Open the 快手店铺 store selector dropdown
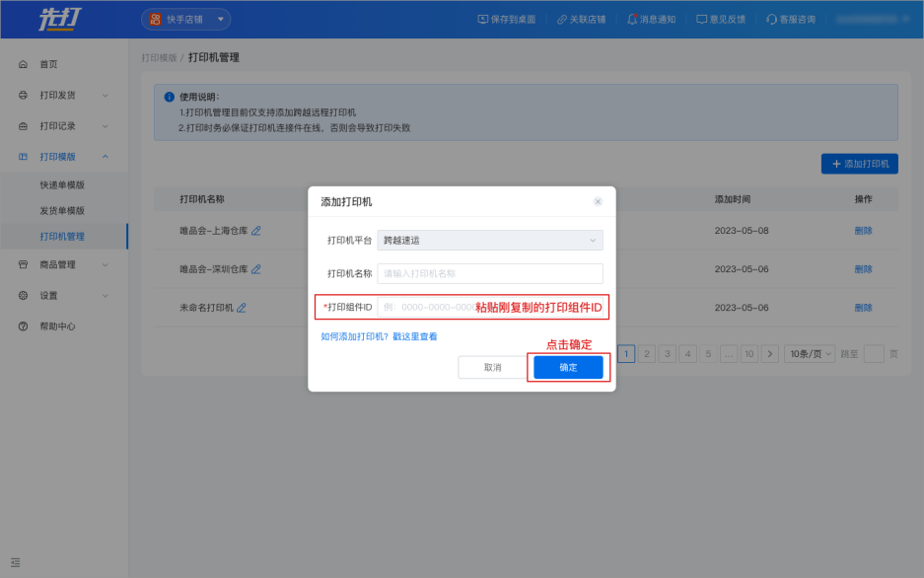 [185, 19]
